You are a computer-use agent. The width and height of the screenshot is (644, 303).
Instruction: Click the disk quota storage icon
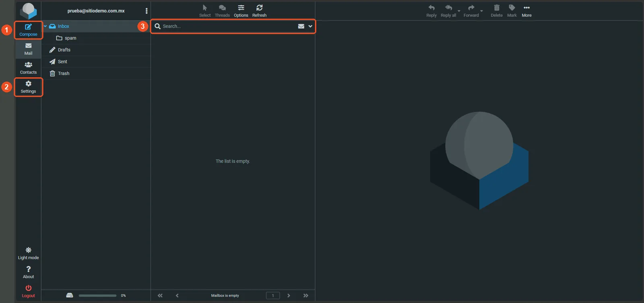70,295
